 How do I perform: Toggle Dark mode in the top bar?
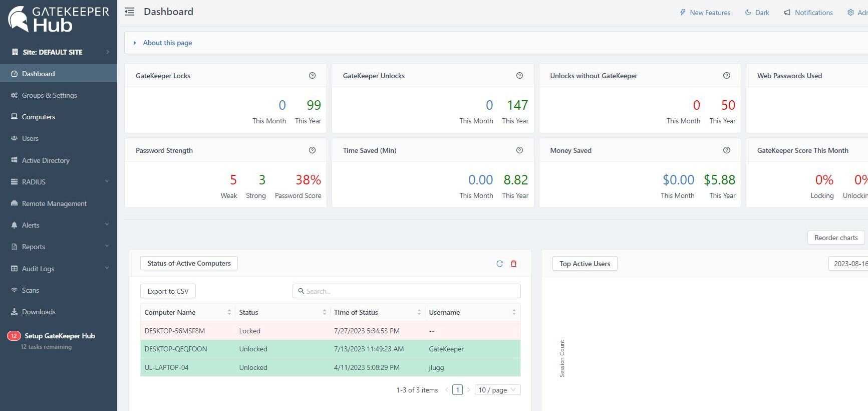click(757, 13)
